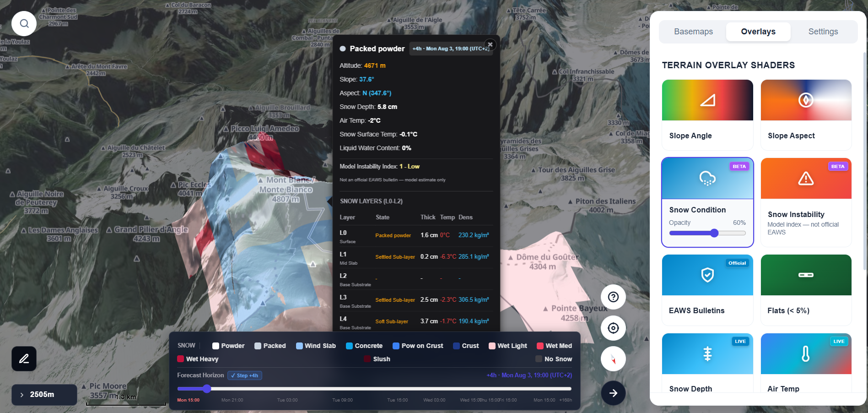Screen dimensions: 868x413
Task: Move the Forecast Horizon timeline slider handle
Action: [x=207, y=389]
